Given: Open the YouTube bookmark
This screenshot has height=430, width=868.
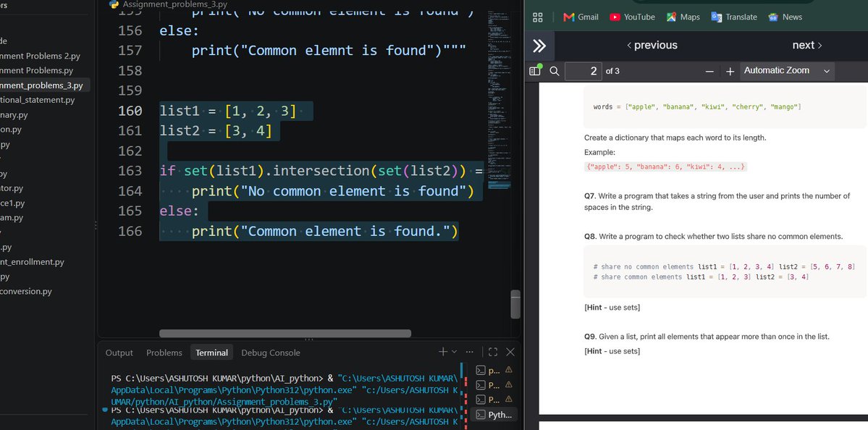Looking at the screenshot, I should pyautogui.click(x=632, y=17).
